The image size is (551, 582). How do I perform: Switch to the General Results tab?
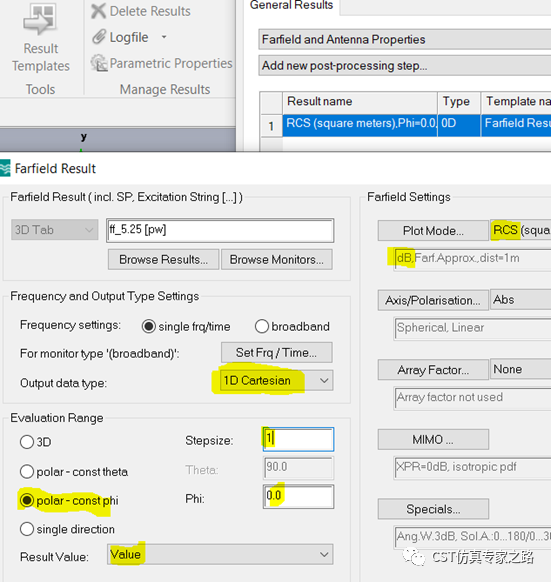[x=291, y=6]
